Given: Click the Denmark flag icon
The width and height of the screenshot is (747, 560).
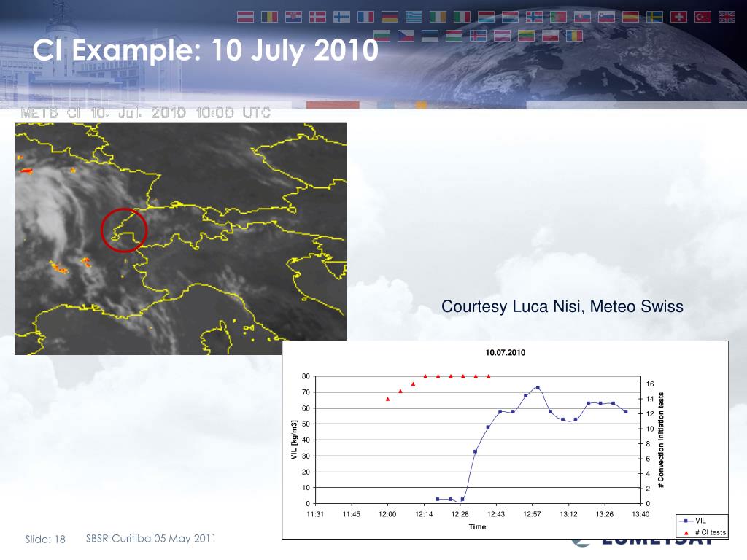Looking at the screenshot, I should click(317, 17).
